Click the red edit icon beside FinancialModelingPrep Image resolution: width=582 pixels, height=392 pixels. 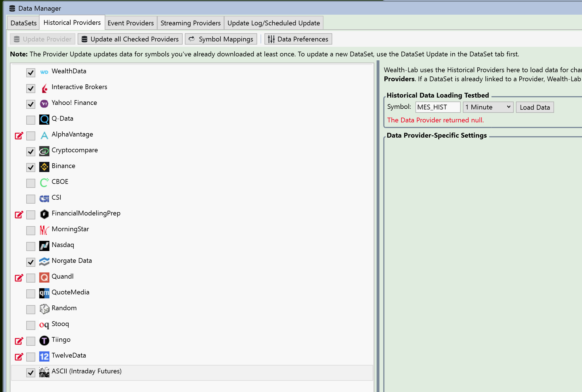click(x=19, y=215)
